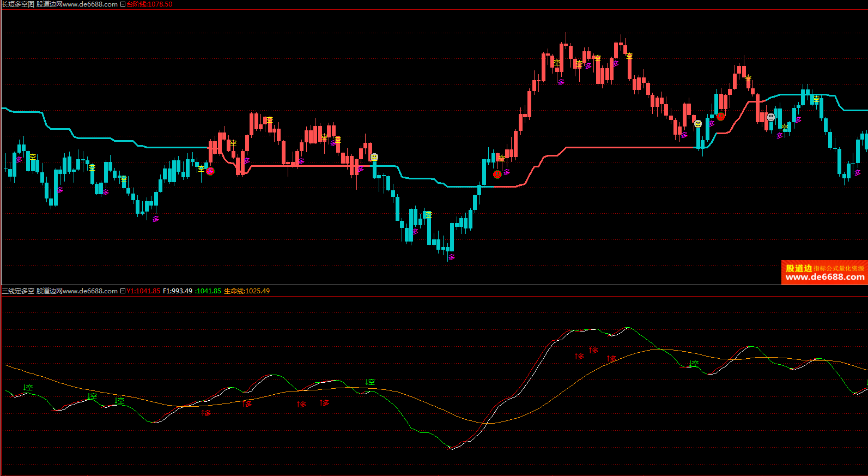
Task: Click the green :1041.85 value label
Action: (208, 291)
